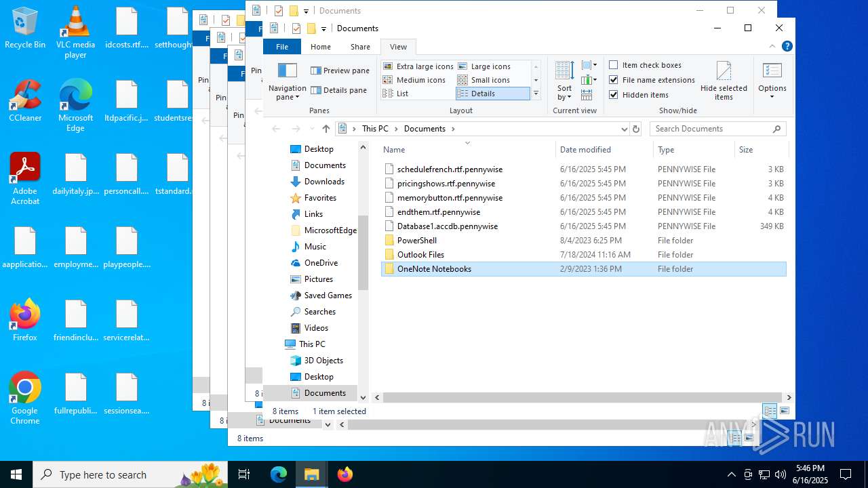Viewport: 868px width, 488px height.
Task: Open Task View on the taskbar
Action: pyautogui.click(x=244, y=474)
